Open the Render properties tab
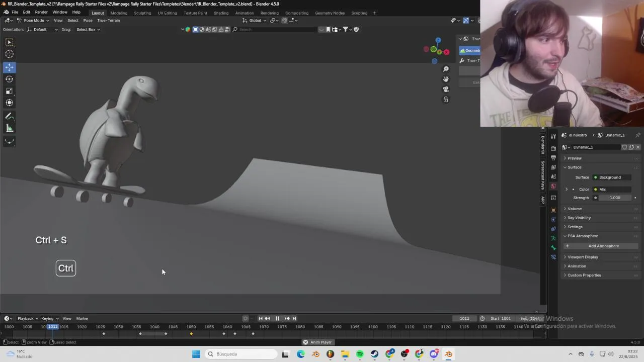Viewport: 644px width, 362px height. pyautogui.click(x=553, y=148)
